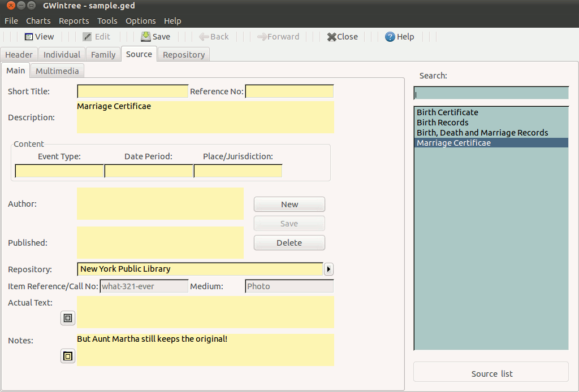Open the Reports menu

click(74, 21)
